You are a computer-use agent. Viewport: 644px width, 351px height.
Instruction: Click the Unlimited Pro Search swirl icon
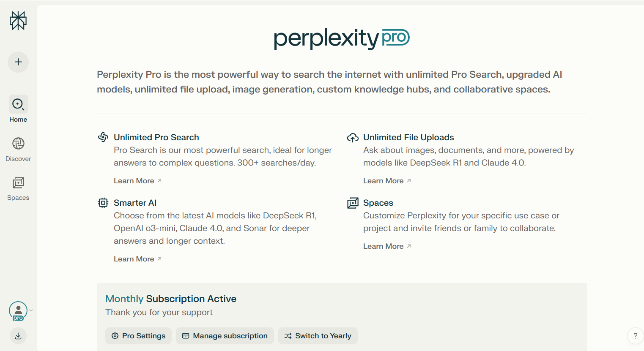pos(103,137)
